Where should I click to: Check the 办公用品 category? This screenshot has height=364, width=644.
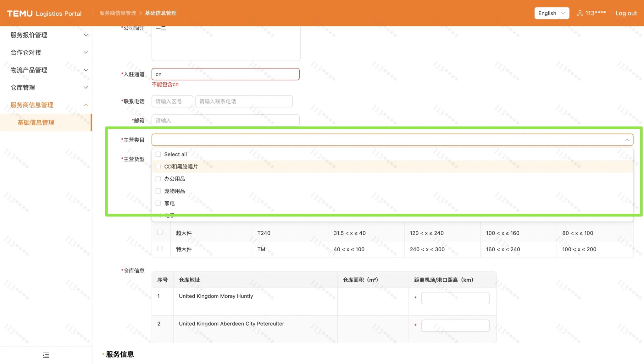(158, 179)
